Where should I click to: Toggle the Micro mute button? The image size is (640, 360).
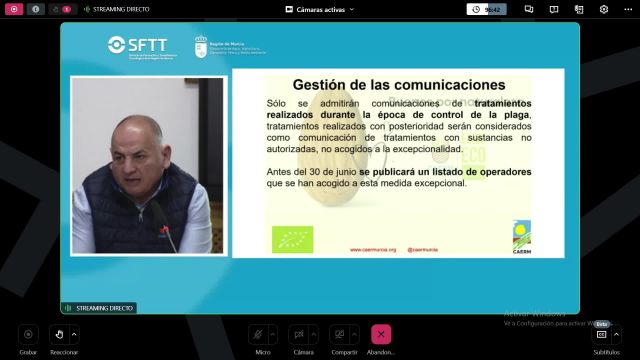(x=258, y=335)
